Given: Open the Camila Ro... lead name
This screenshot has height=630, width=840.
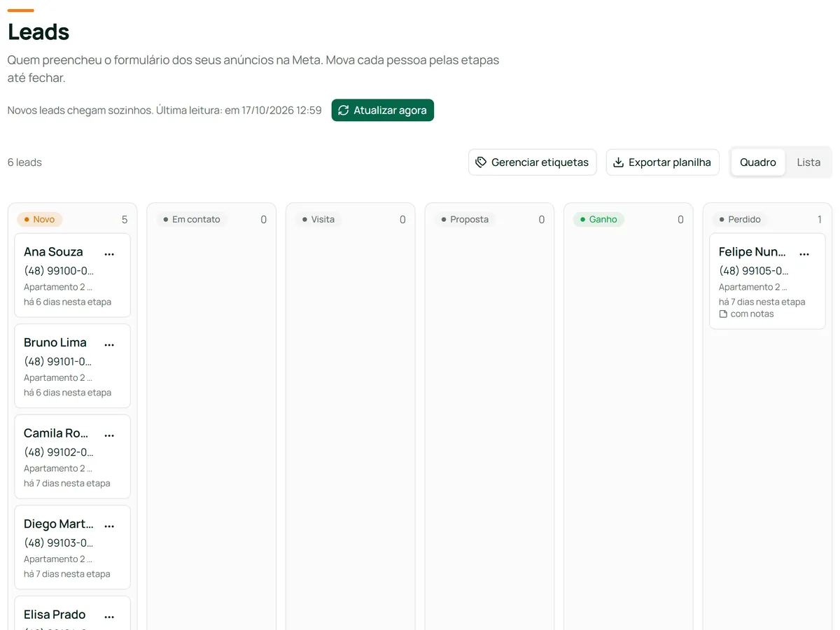Looking at the screenshot, I should (x=56, y=433).
